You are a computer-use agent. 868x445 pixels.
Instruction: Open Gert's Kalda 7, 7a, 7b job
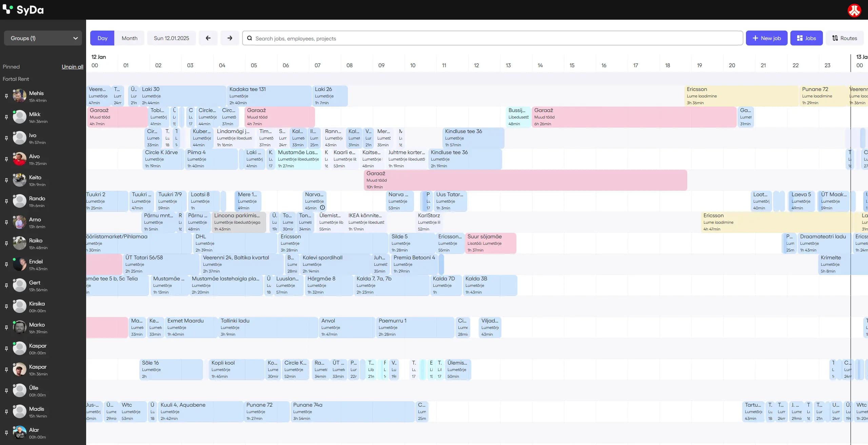pyautogui.click(x=392, y=285)
